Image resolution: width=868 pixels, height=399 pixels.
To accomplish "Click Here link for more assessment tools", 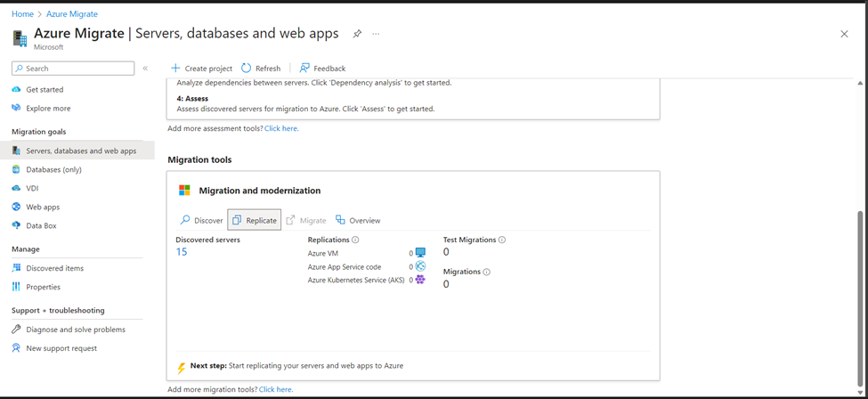I will (x=281, y=128).
